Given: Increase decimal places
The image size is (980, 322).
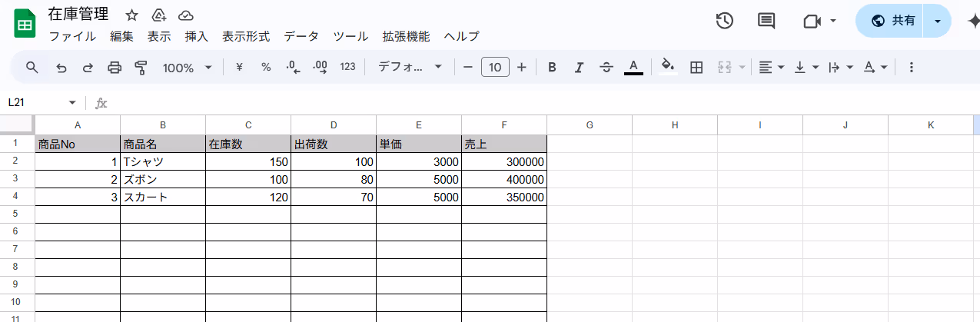Looking at the screenshot, I should [320, 67].
